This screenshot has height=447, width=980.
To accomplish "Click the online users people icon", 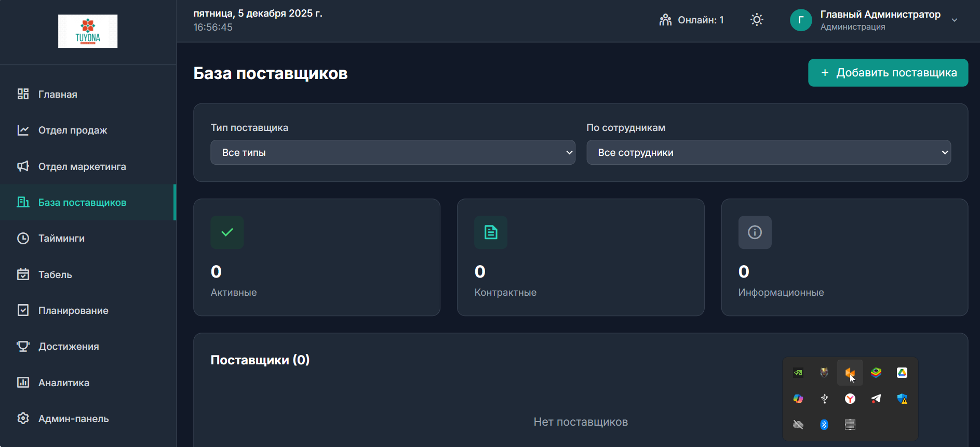I will pos(665,20).
